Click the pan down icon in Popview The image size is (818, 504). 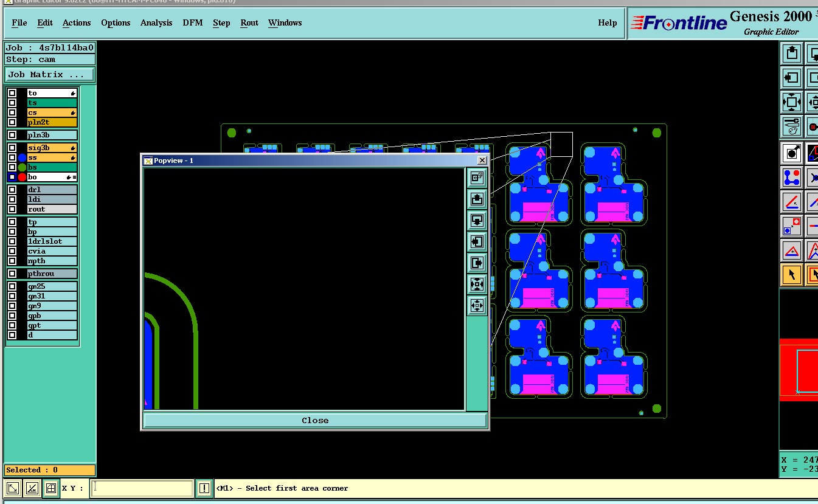(477, 220)
